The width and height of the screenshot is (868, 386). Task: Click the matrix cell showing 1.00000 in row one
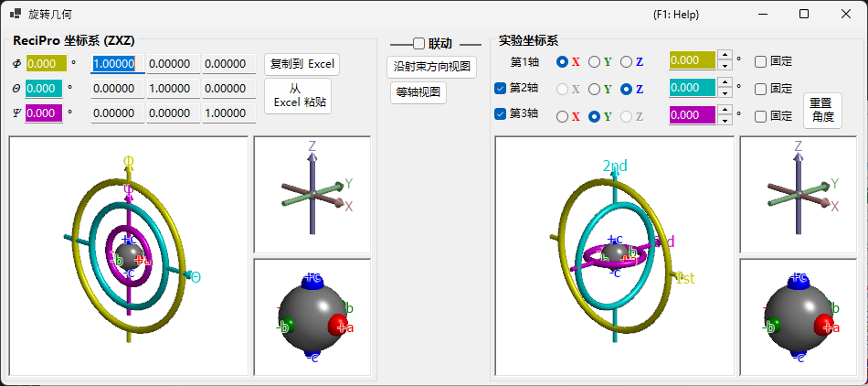coord(118,64)
